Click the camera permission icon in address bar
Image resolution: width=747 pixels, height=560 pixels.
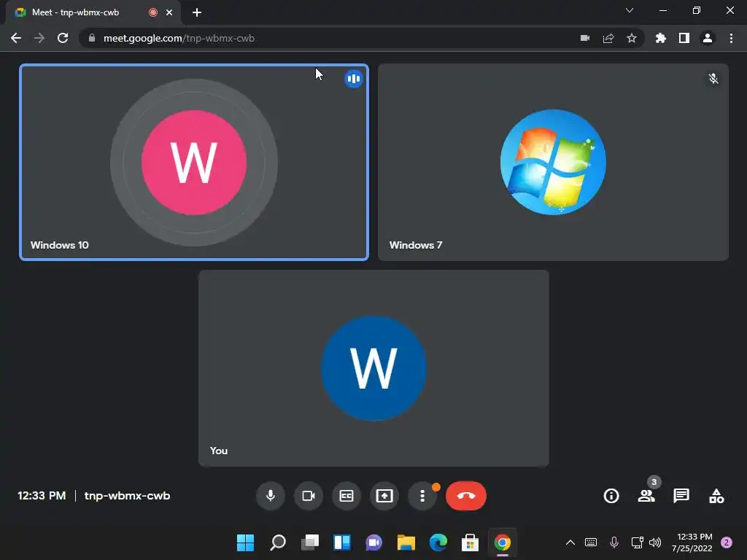[x=585, y=38]
